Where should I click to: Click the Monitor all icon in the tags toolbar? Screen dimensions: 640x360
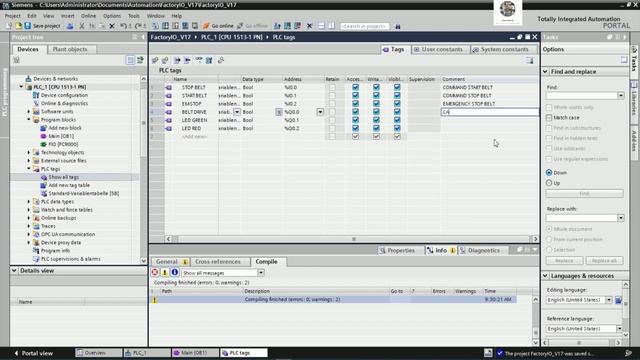tap(199, 60)
